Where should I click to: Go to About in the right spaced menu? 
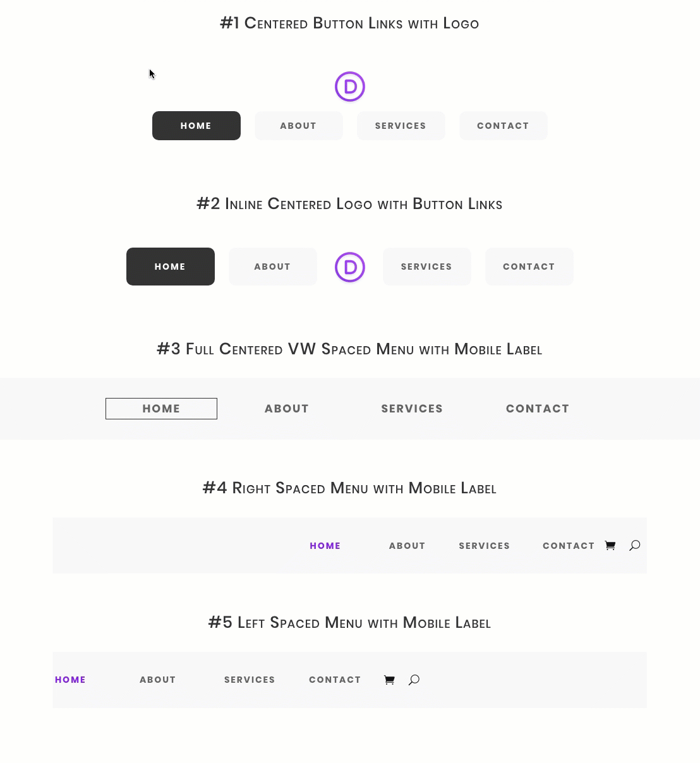coord(407,546)
